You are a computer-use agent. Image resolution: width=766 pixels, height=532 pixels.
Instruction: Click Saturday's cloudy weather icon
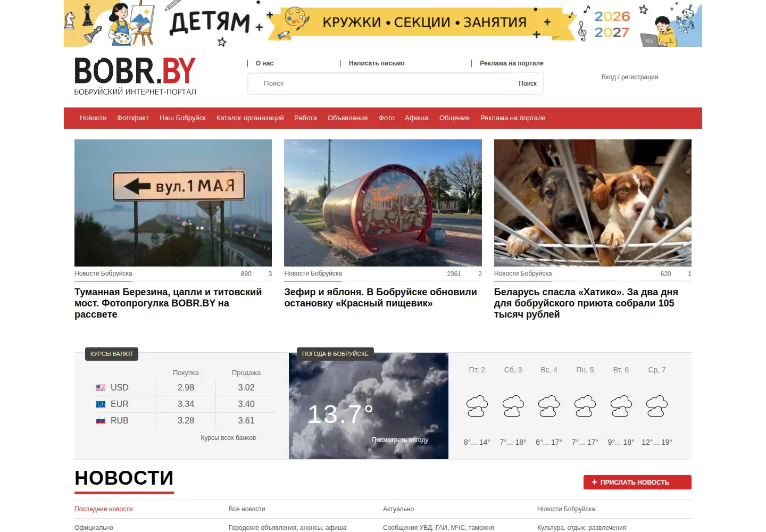point(513,406)
